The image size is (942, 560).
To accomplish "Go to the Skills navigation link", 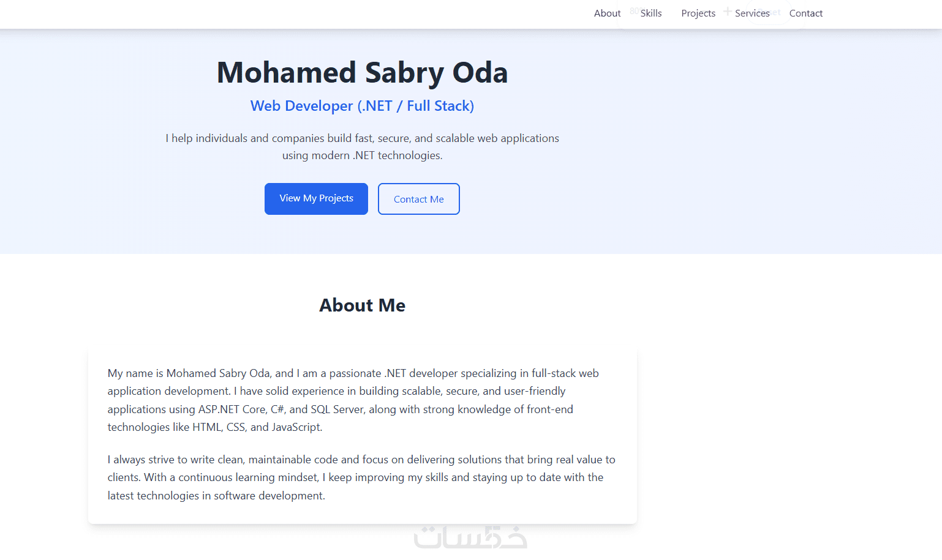I will point(651,13).
